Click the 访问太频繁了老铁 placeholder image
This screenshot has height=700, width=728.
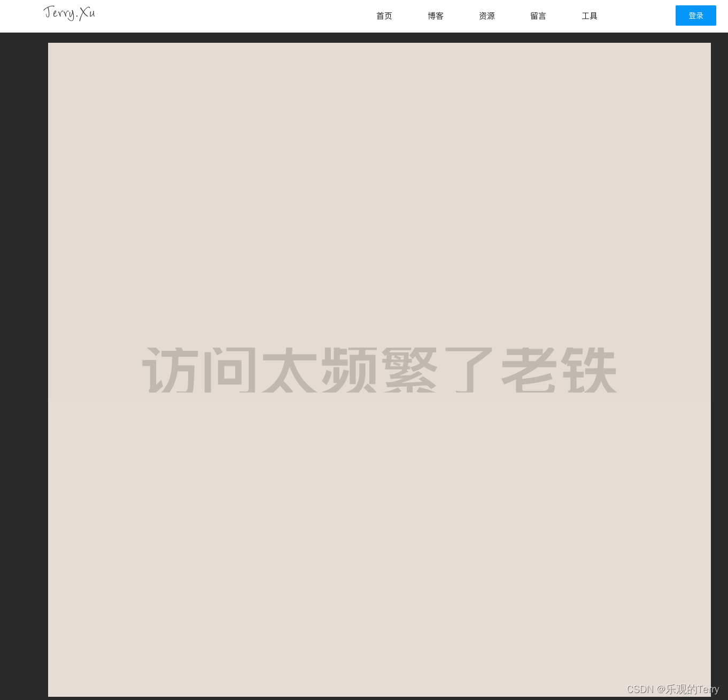tap(380, 370)
